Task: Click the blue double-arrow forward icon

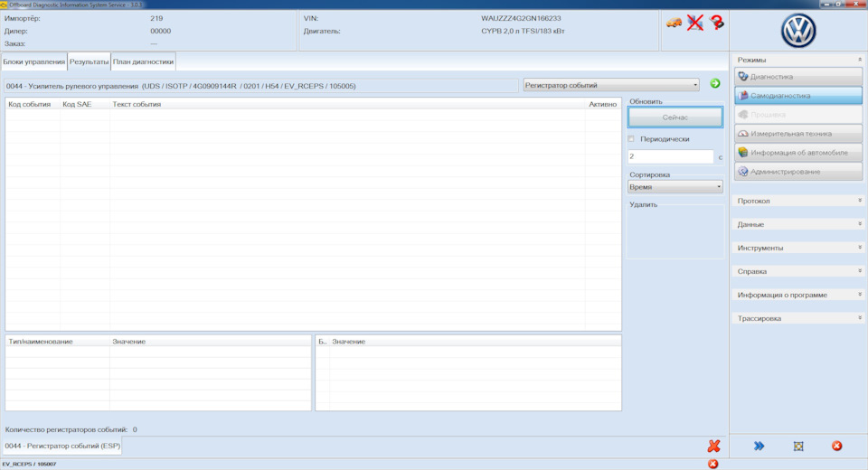Action: click(759, 446)
